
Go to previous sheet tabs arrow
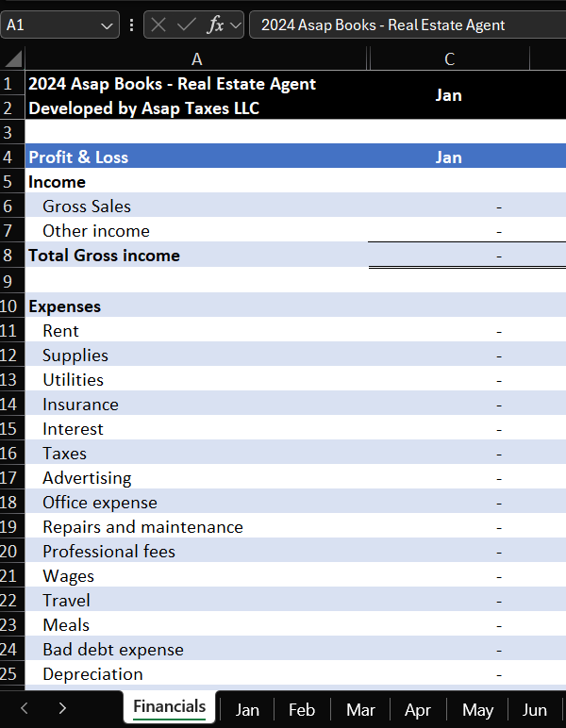click(x=25, y=708)
